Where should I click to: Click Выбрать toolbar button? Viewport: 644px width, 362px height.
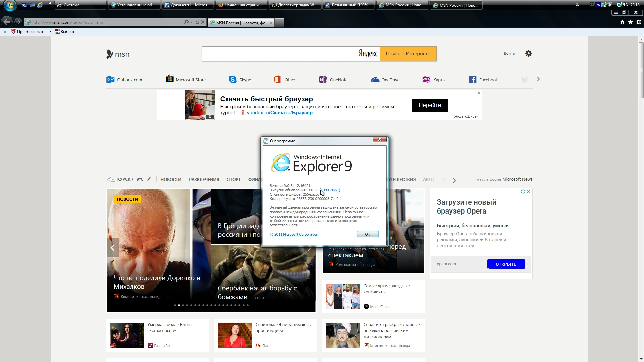pyautogui.click(x=66, y=32)
